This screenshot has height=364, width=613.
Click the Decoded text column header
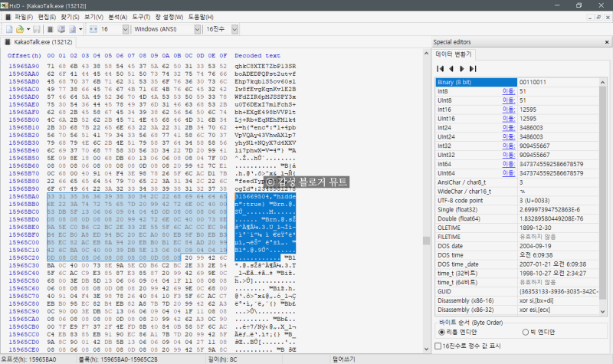[257, 55]
